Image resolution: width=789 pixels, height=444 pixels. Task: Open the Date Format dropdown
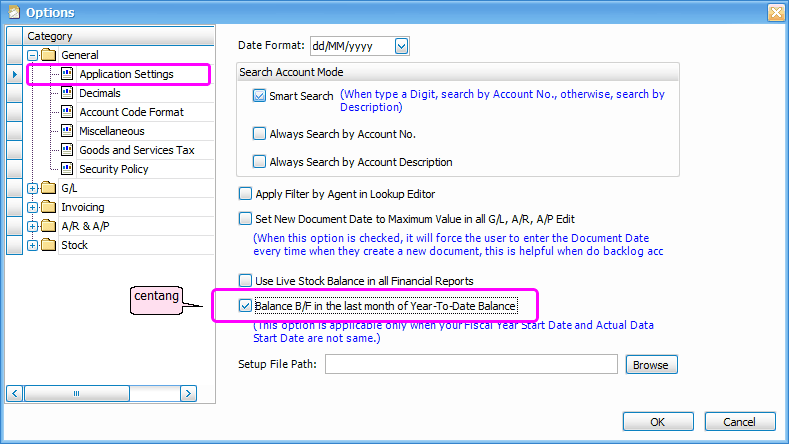402,46
